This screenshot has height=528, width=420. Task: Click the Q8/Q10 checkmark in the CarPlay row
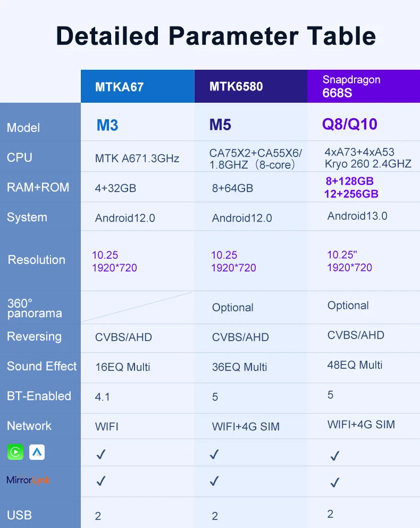coord(334,456)
